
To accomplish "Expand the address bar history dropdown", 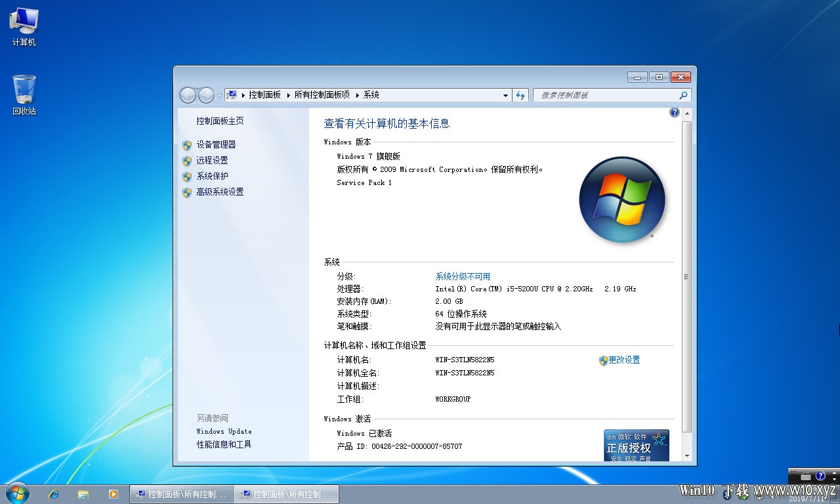I will coord(505,95).
